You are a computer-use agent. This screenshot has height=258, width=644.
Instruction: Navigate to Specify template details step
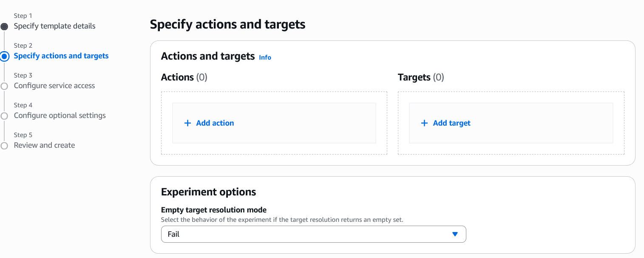click(x=54, y=26)
